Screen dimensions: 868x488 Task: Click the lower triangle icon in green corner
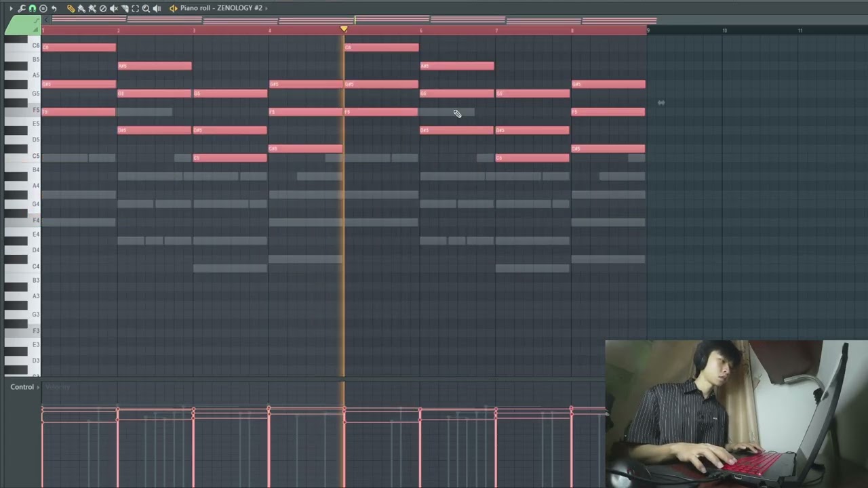pos(37,30)
